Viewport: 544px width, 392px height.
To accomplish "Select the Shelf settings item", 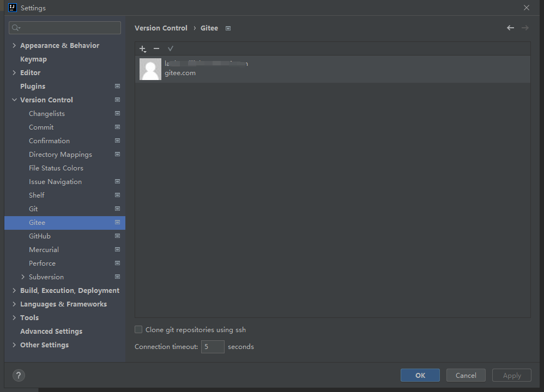I will coord(37,195).
